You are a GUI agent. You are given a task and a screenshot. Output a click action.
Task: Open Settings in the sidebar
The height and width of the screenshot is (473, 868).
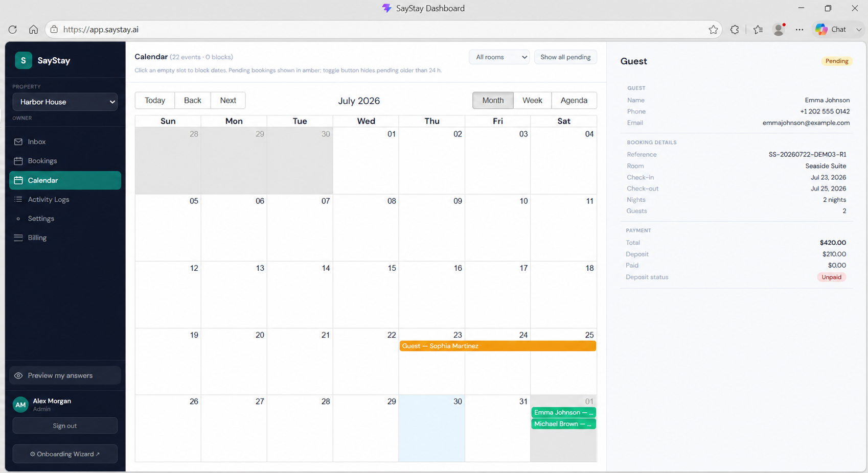(65, 219)
